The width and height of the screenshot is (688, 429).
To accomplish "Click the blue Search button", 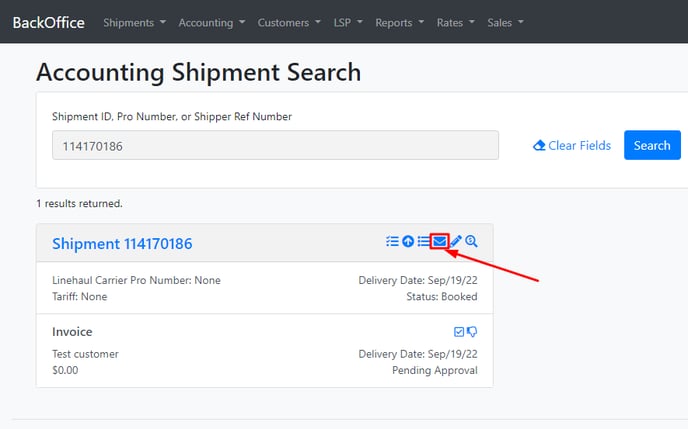I will [x=652, y=145].
